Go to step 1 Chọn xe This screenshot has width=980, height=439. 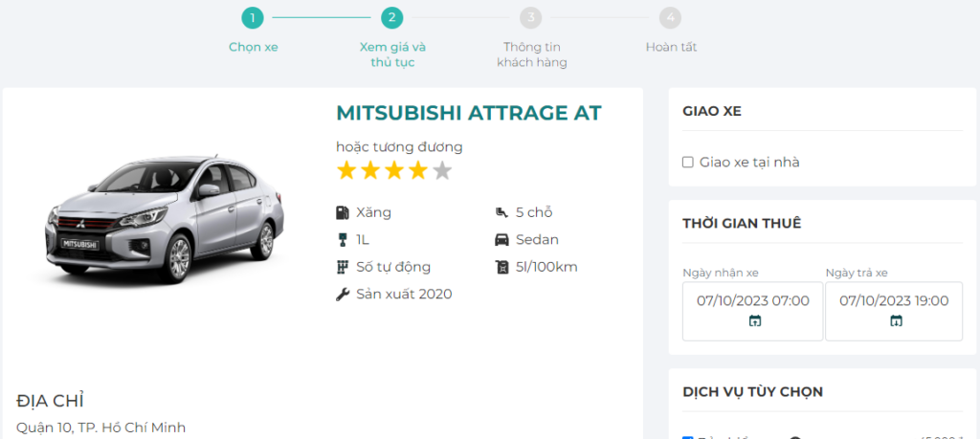click(x=253, y=17)
